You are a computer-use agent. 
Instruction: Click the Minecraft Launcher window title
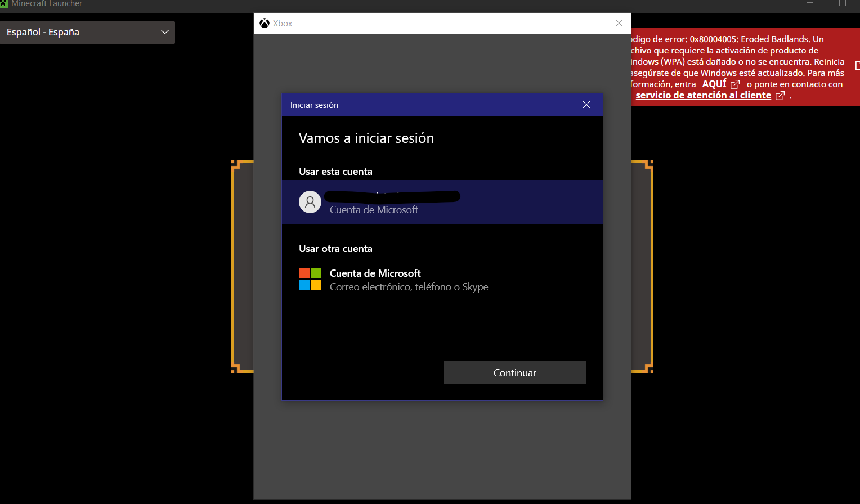47,4
